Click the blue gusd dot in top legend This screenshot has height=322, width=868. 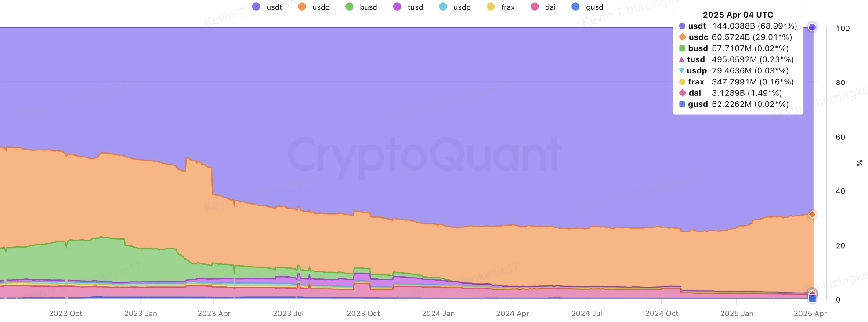click(575, 7)
